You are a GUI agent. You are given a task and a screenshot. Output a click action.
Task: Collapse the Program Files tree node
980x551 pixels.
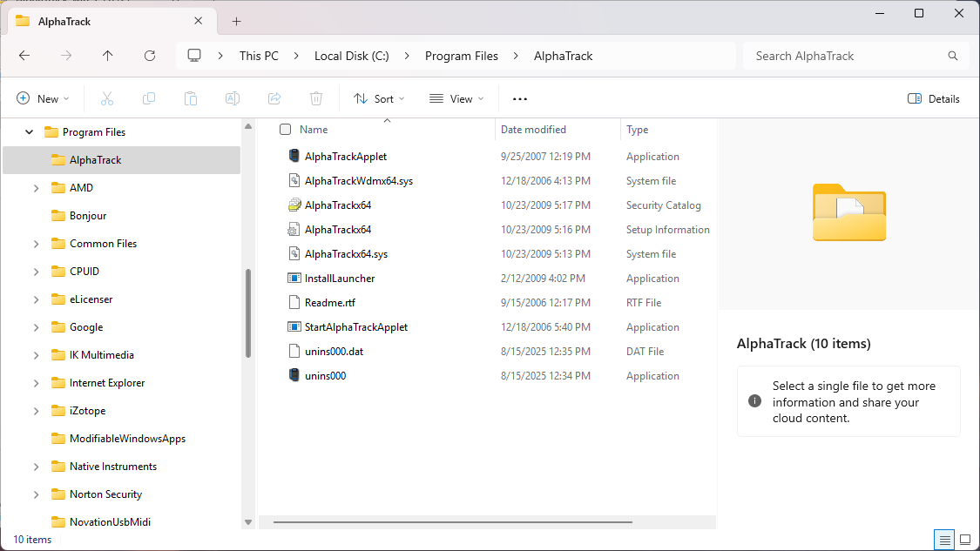click(x=30, y=132)
